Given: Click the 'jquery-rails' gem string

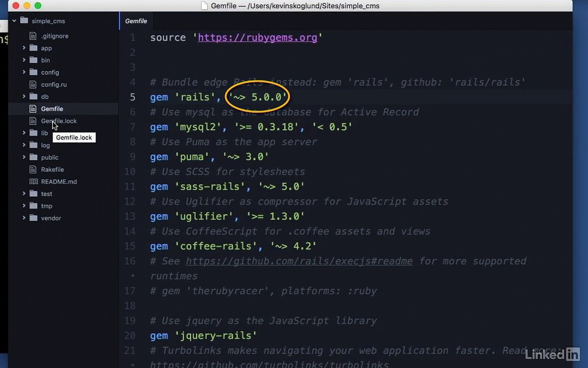Looking at the screenshot, I should tap(215, 336).
